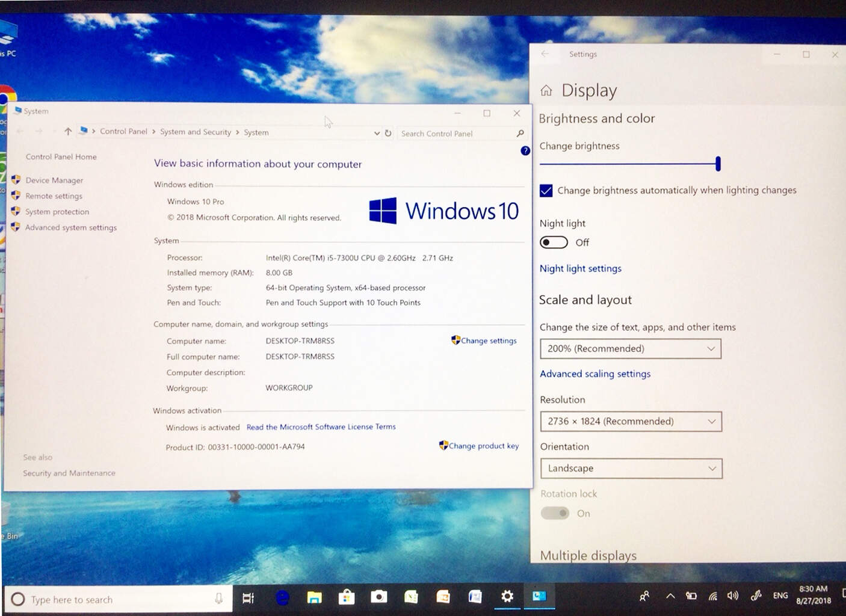
Task: Click Task View icon on taskbar
Action: point(248,597)
